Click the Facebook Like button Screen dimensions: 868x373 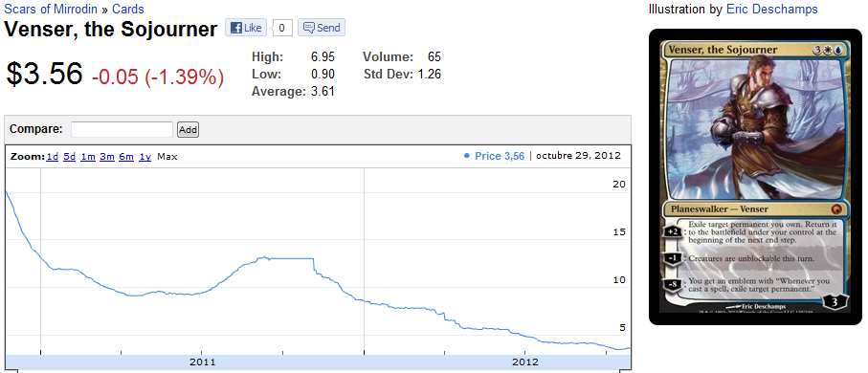[246, 28]
